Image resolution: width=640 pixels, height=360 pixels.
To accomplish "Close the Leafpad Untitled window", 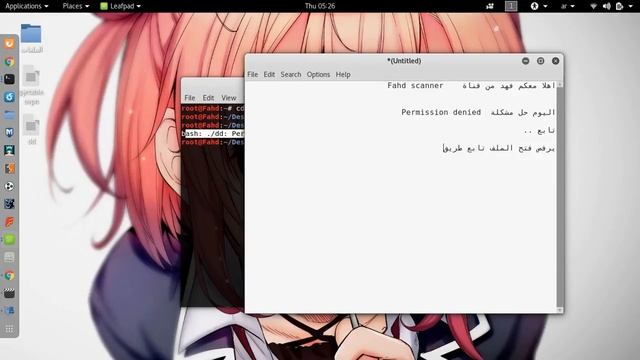I will [x=556, y=61].
